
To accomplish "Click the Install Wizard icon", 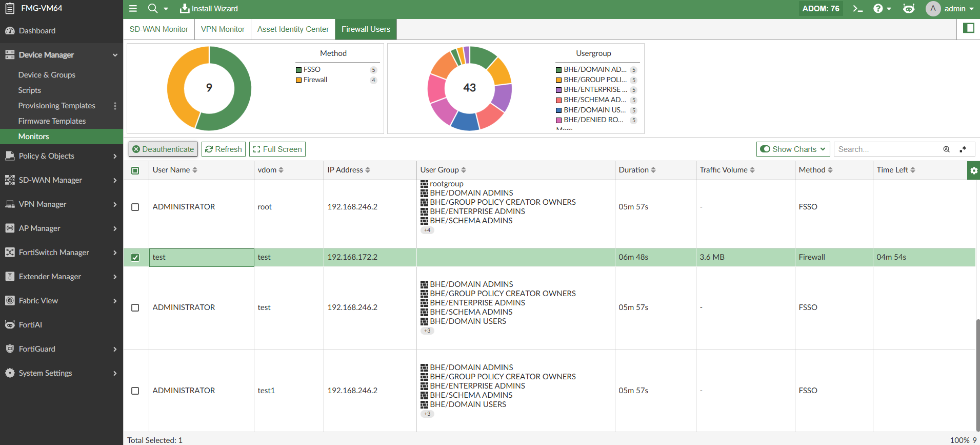I will [185, 9].
